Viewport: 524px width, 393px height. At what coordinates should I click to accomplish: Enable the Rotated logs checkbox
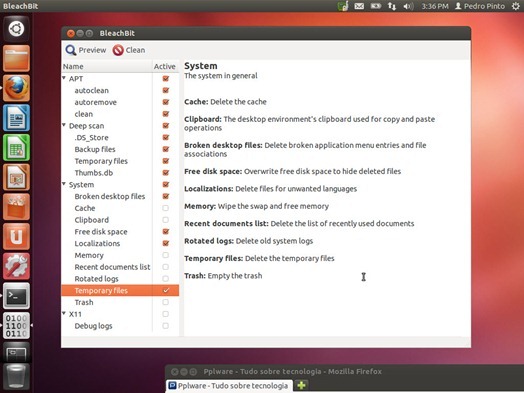click(x=165, y=279)
